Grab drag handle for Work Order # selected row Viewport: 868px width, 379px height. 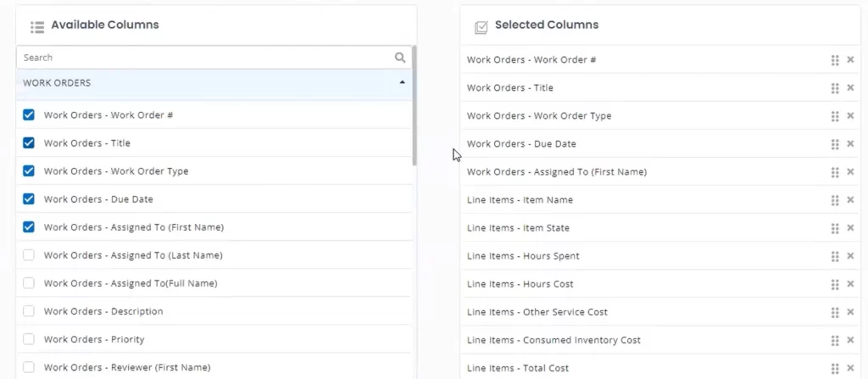tap(835, 60)
